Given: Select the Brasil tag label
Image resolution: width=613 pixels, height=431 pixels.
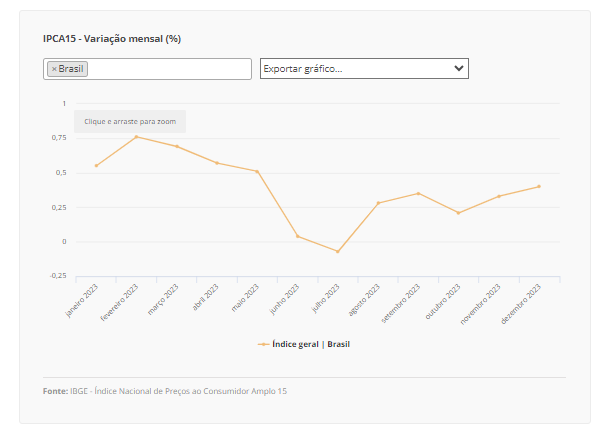Looking at the screenshot, I should pos(71,69).
